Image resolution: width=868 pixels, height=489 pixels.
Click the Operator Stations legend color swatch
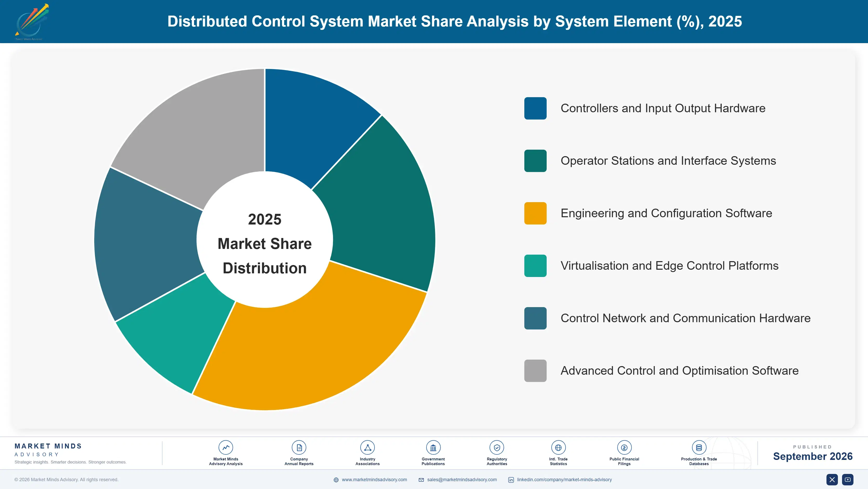pyautogui.click(x=535, y=161)
